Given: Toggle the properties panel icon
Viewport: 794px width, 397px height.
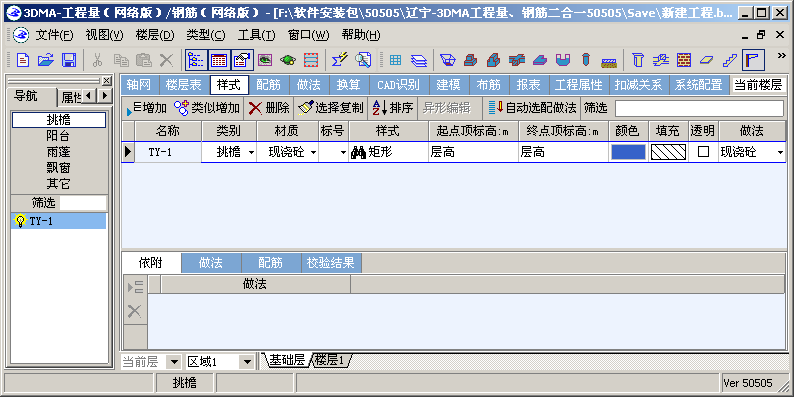Looking at the screenshot, I should point(242,60).
